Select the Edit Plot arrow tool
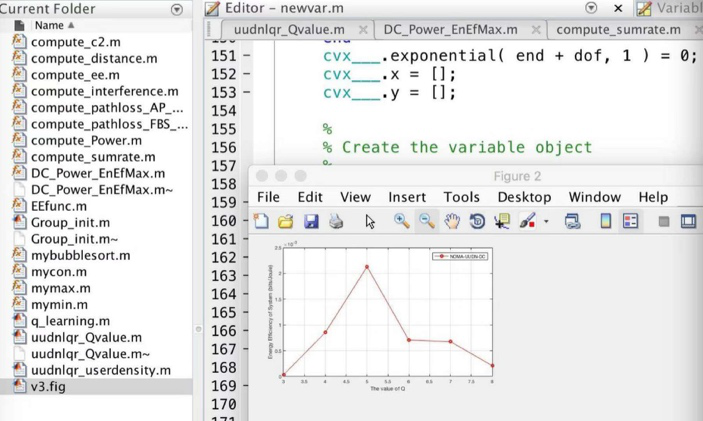The image size is (703, 421). coord(370,221)
